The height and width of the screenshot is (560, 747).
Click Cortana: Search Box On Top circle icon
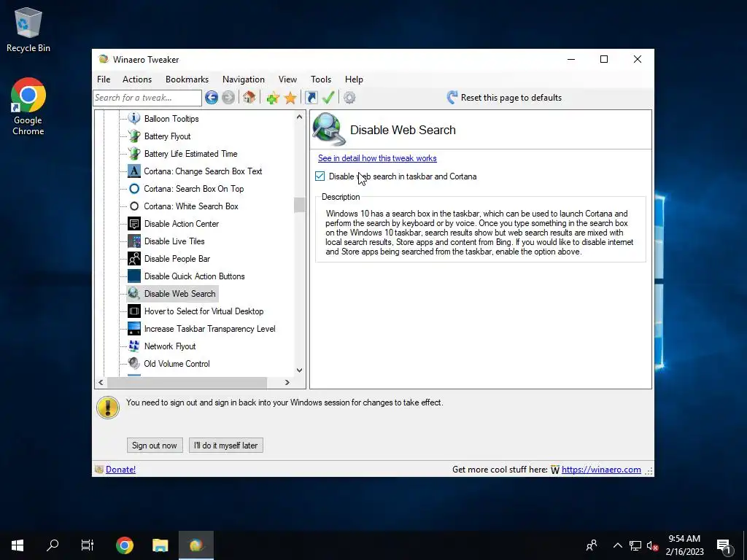click(x=134, y=189)
